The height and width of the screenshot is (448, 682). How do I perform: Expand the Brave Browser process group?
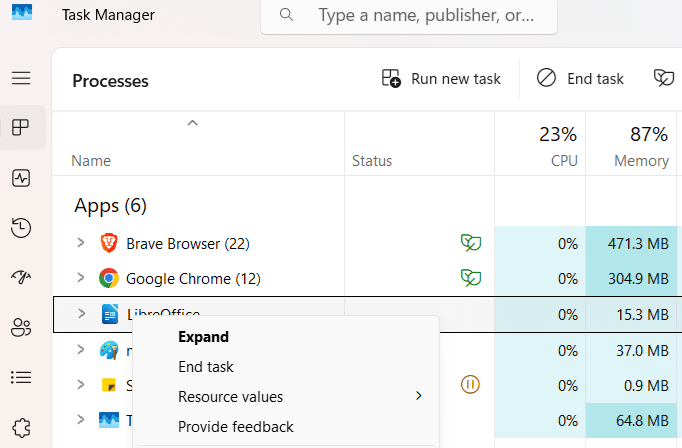coord(81,242)
